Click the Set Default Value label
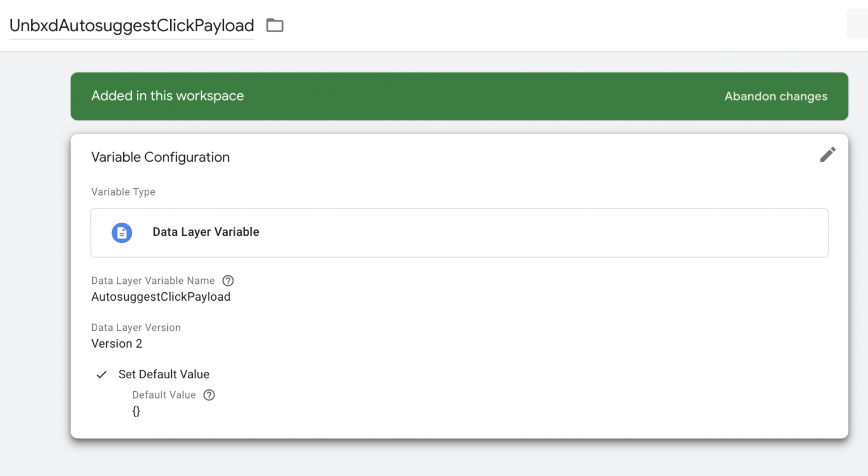This screenshot has width=868, height=476. pyautogui.click(x=164, y=374)
